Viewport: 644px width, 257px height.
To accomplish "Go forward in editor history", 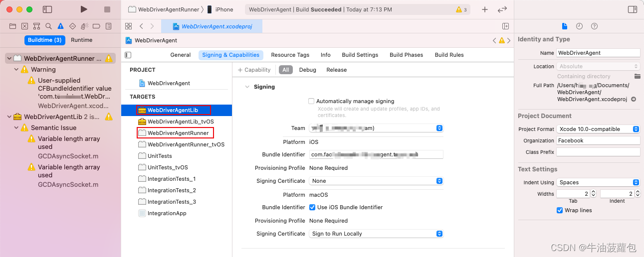I will (x=152, y=26).
